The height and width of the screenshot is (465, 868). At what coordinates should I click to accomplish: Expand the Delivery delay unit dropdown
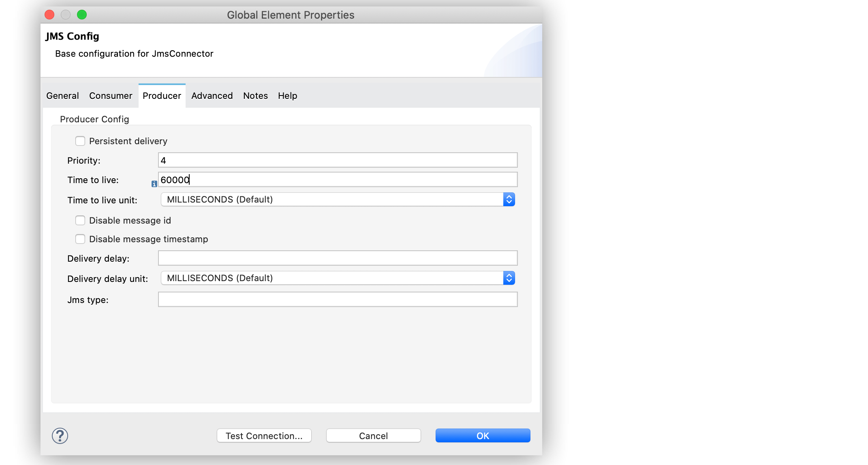(338, 278)
